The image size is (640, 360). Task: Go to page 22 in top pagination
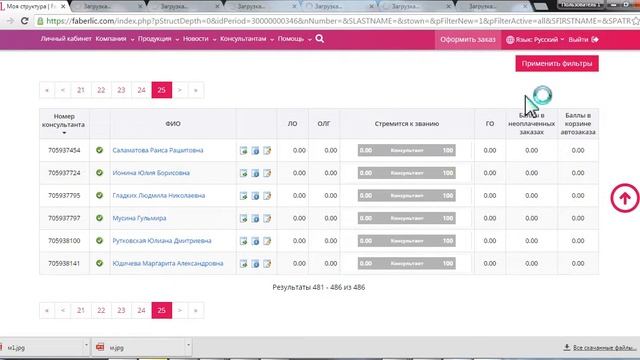pyautogui.click(x=101, y=90)
